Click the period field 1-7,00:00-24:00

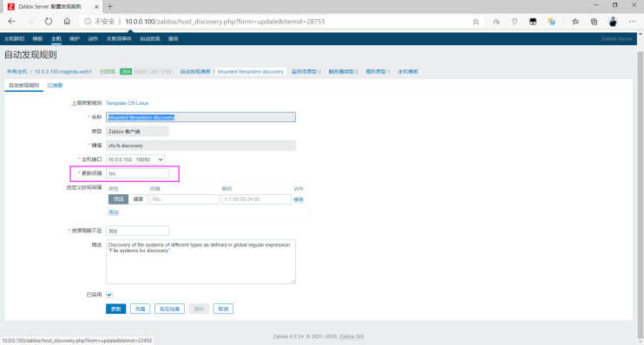tap(256, 199)
